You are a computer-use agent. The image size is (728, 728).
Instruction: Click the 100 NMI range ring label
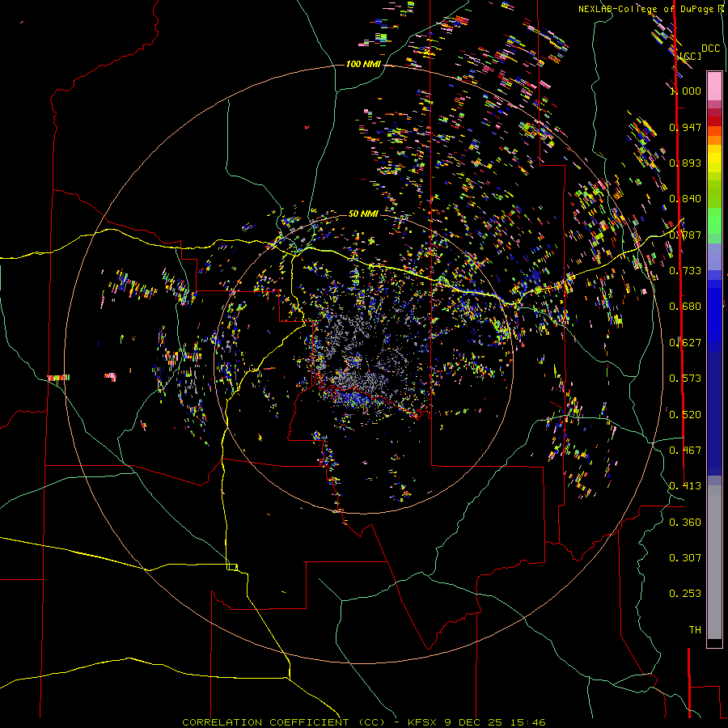(x=363, y=64)
